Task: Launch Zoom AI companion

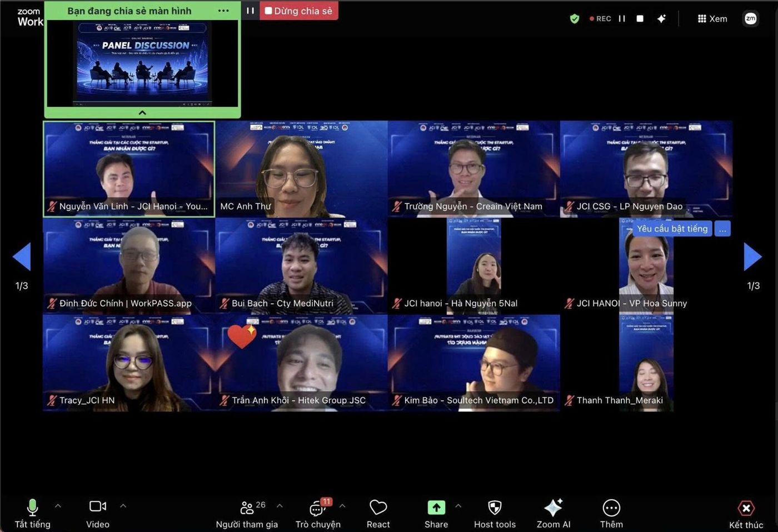Action: pyautogui.click(x=553, y=513)
